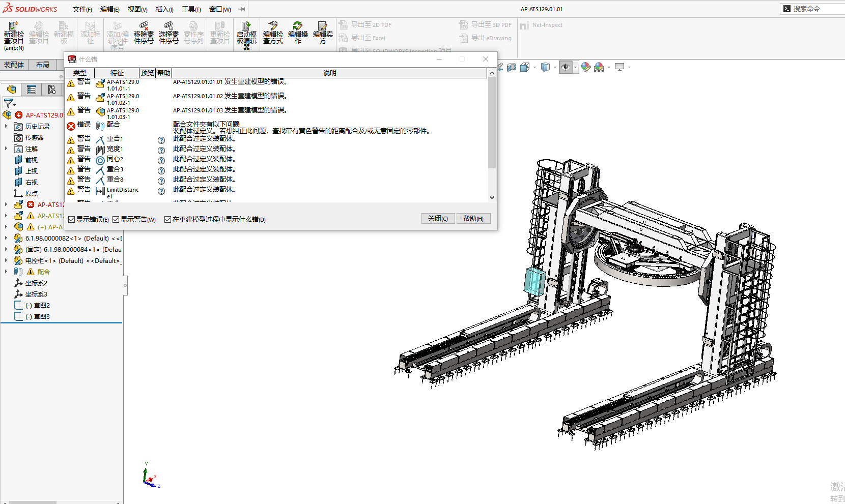This screenshot has height=504, width=845.
Task: Click 导出 eDrawing
Action: pyautogui.click(x=485, y=38)
